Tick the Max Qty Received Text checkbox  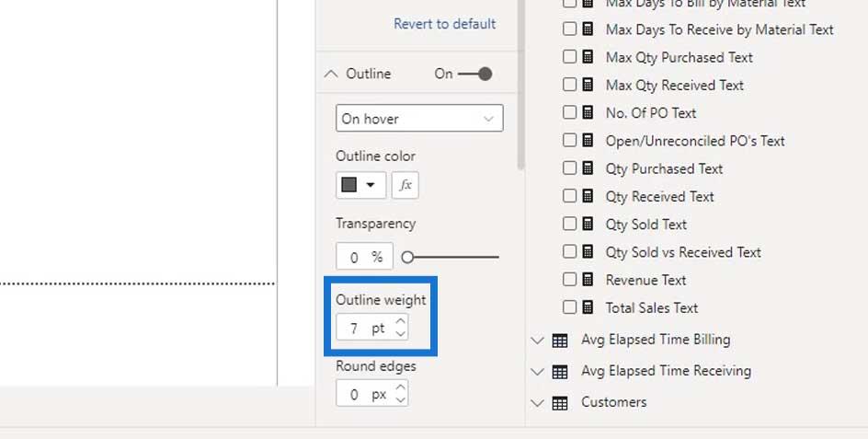pos(570,85)
